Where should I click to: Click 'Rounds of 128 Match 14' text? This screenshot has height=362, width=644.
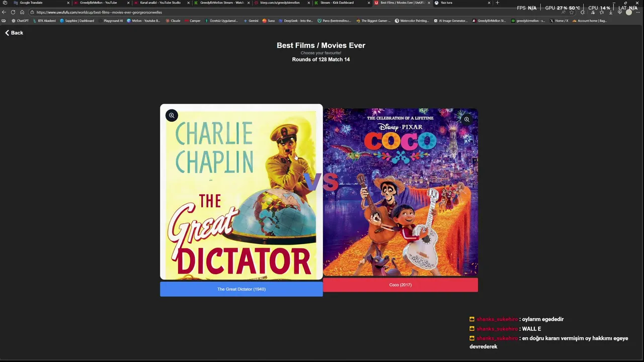[x=321, y=59]
